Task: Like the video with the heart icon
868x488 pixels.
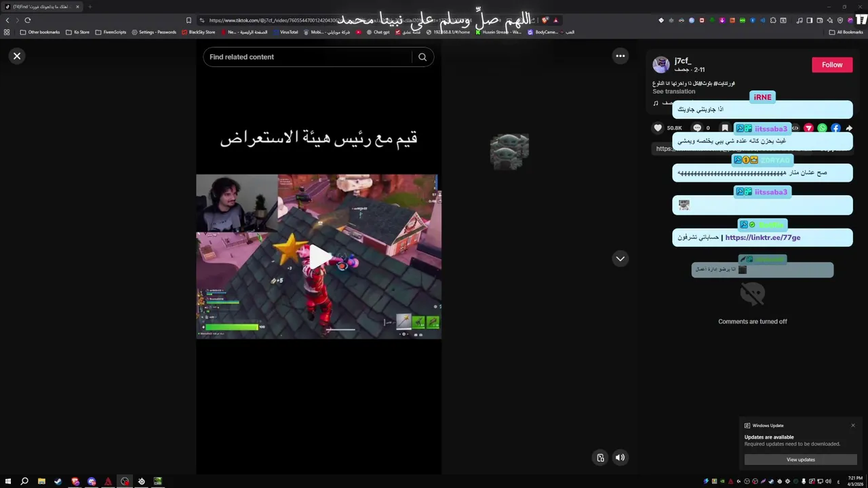Action: [x=658, y=127]
